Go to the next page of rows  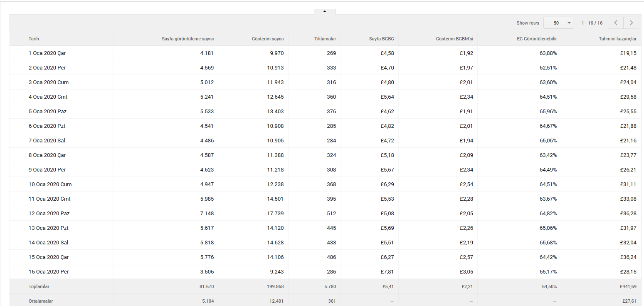tap(632, 23)
